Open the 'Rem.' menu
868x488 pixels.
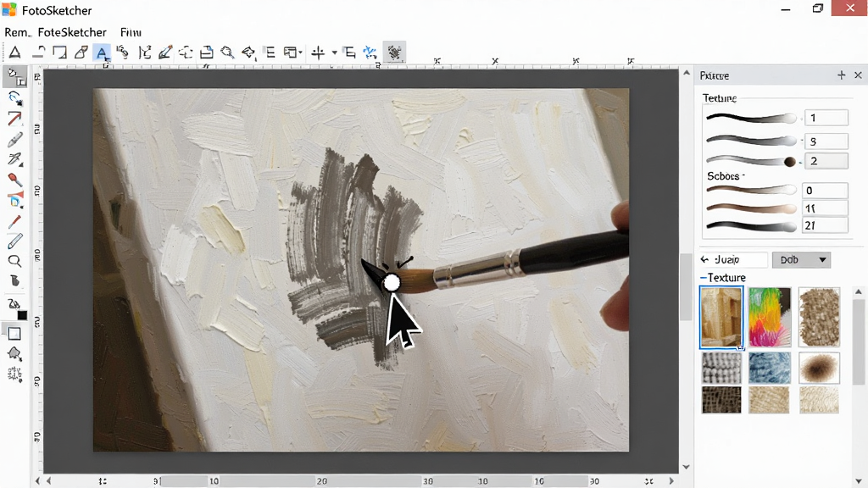[x=18, y=32]
